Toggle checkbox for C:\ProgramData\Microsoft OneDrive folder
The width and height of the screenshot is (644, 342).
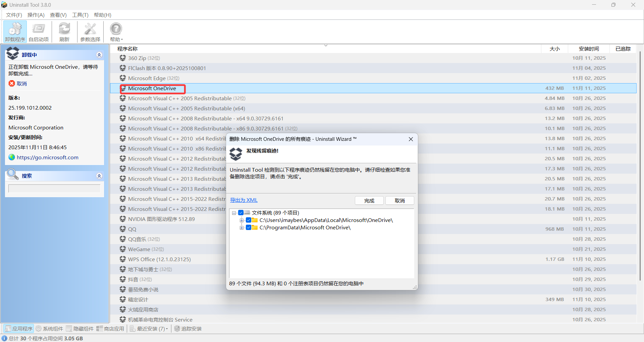point(249,227)
